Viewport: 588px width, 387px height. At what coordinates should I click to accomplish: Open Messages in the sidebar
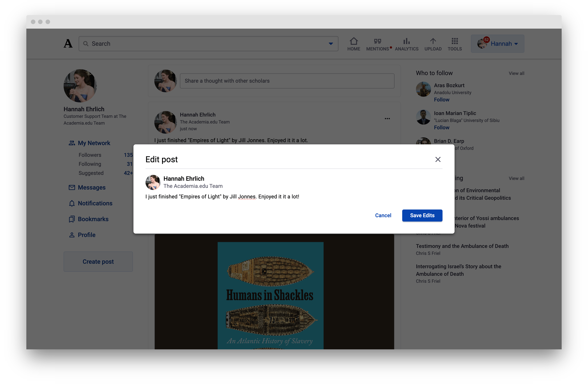coord(91,187)
